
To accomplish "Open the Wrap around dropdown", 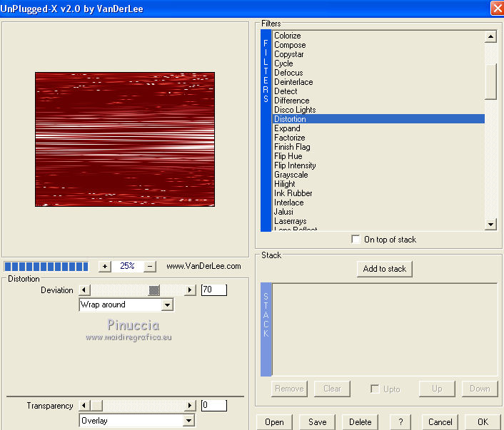I will (168, 304).
